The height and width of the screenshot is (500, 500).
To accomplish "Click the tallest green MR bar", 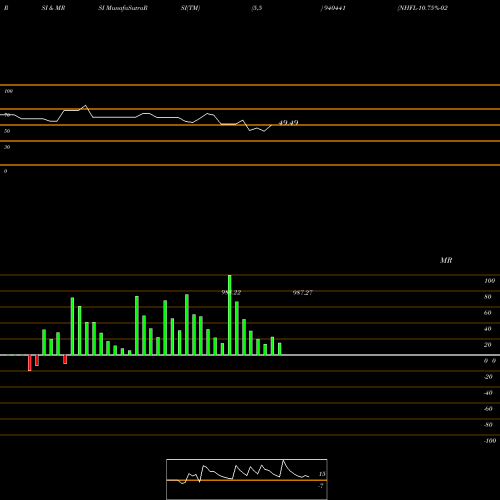I will [x=230, y=315].
